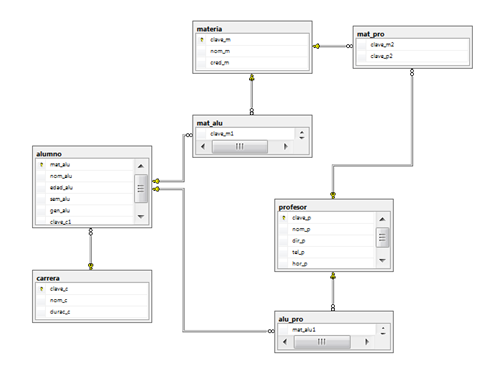Click the left scroll arrow in alu_pro
This screenshot has height=379, width=484.
click(x=285, y=342)
